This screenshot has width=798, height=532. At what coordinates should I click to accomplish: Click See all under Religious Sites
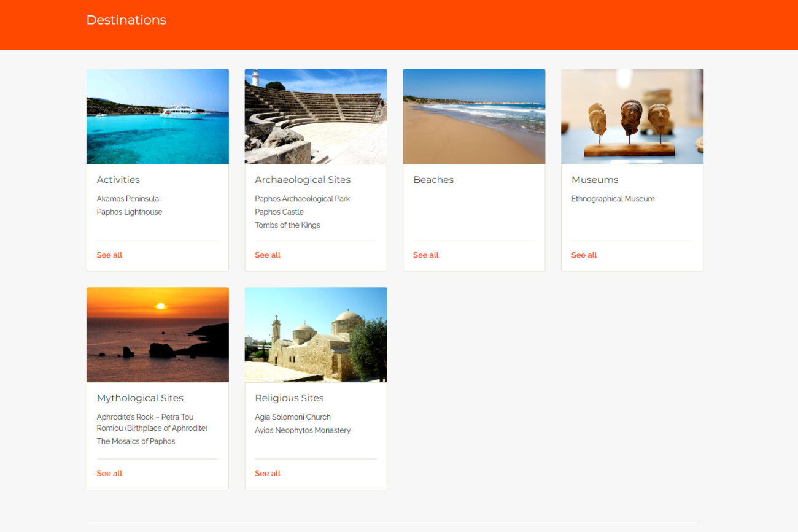pos(268,474)
